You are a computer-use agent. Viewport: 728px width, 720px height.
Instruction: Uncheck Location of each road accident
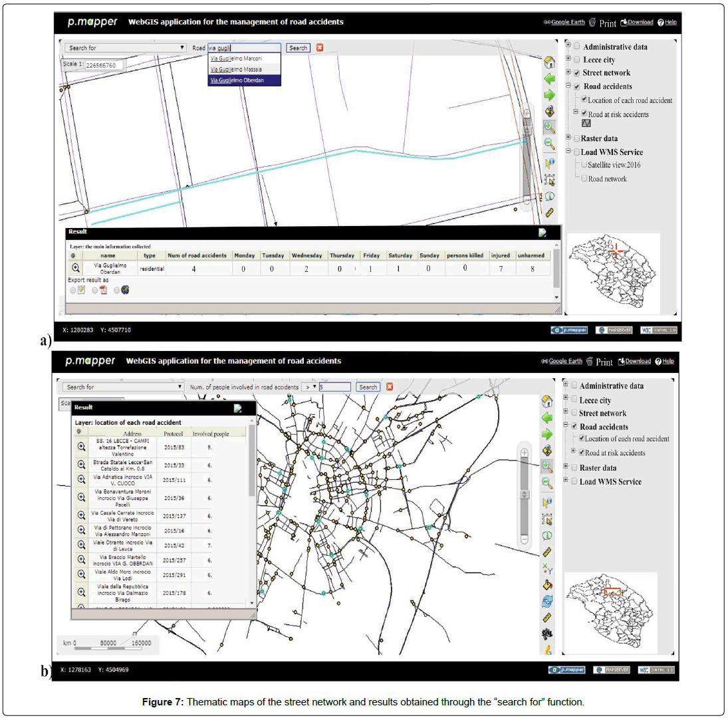pos(584,100)
